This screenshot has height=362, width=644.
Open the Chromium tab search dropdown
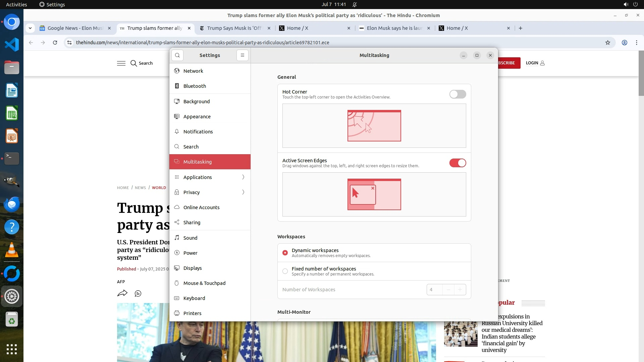coord(30,28)
